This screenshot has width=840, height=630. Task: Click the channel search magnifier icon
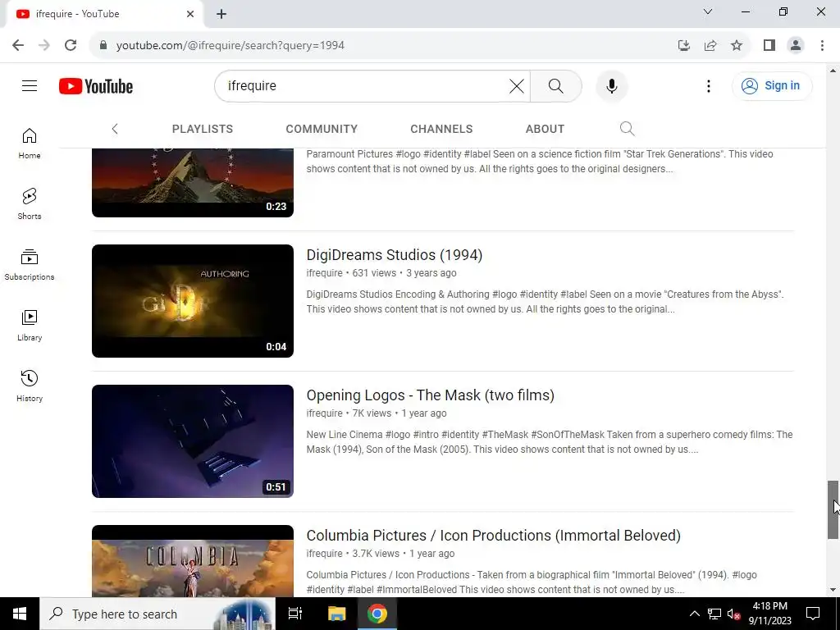point(627,129)
